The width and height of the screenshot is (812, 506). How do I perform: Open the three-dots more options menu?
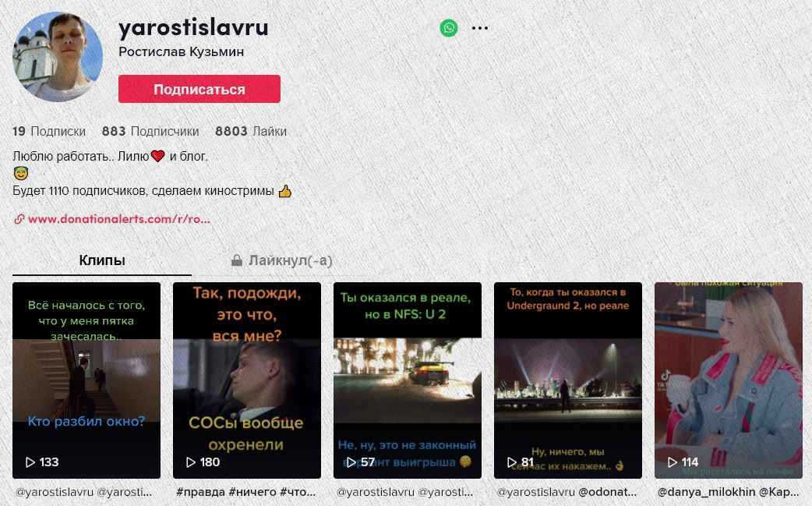[479, 28]
